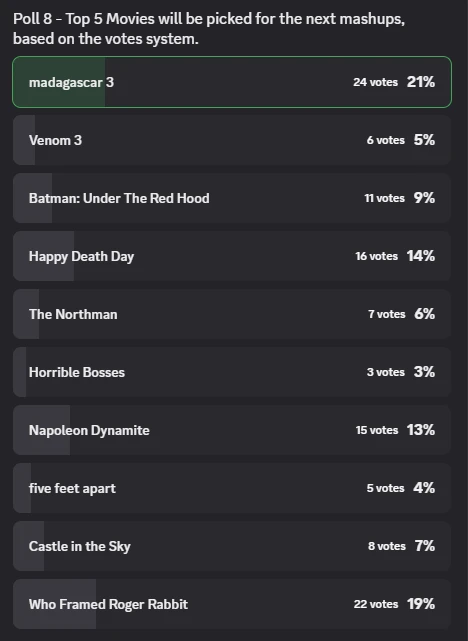
Task: Open the 24 votes voter list
Action: pos(375,82)
